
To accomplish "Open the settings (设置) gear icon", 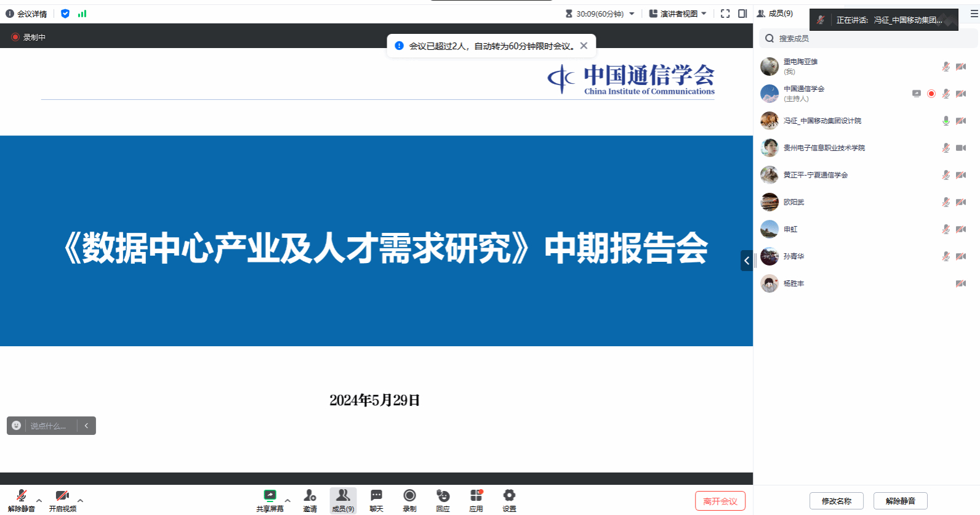I will 509,496.
